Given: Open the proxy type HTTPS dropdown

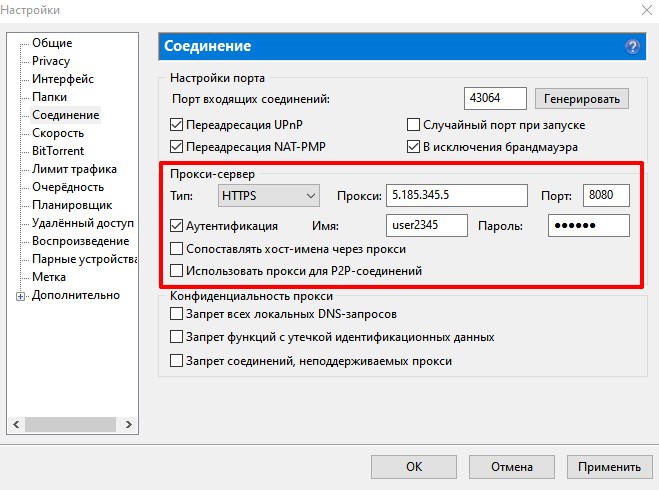Looking at the screenshot, I should pyautogui.click(x=269, y=196).
